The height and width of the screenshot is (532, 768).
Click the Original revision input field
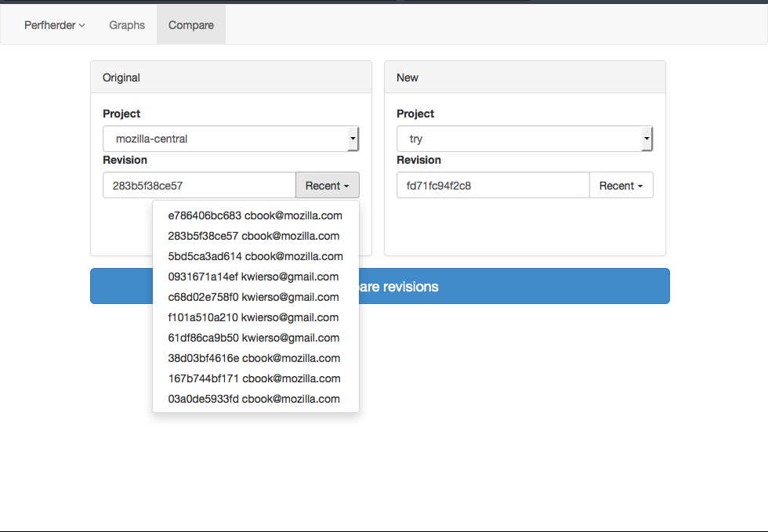click(x=199, y=186)
